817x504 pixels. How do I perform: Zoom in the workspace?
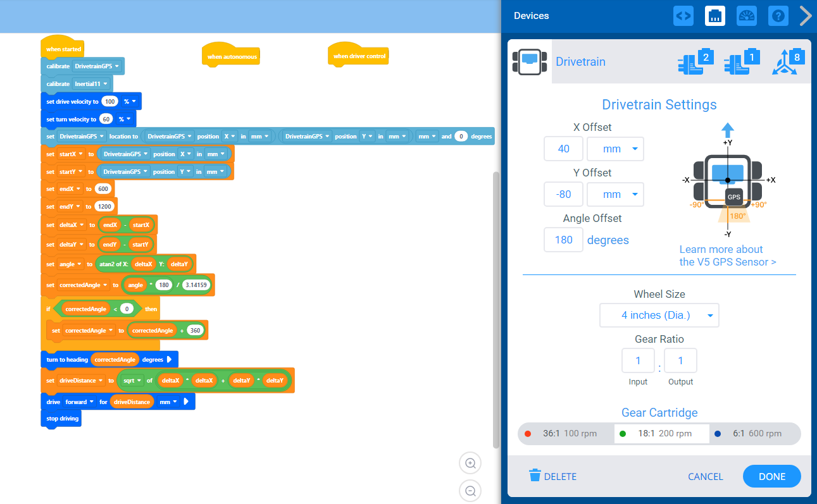(x=470, y=463)
